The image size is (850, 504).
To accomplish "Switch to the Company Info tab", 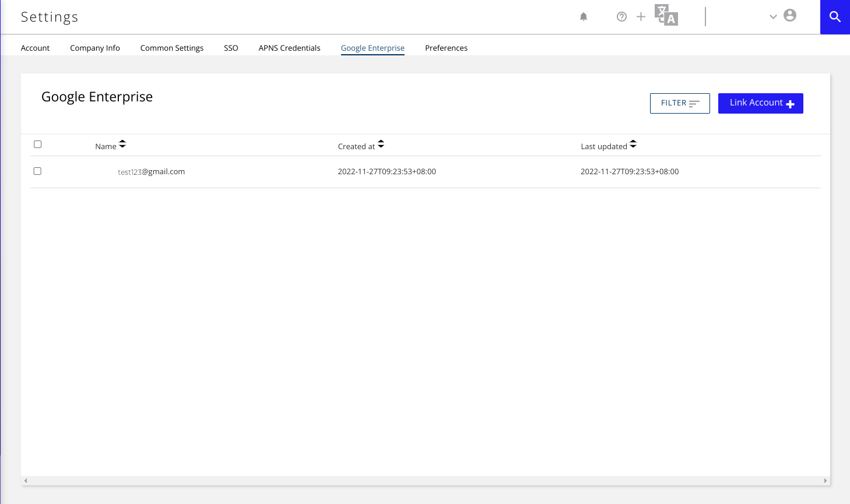I will [x=95, y=48].
